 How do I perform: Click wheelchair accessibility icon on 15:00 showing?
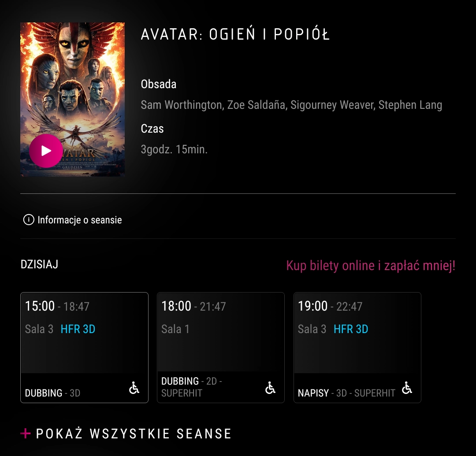[x=134, y=388]
